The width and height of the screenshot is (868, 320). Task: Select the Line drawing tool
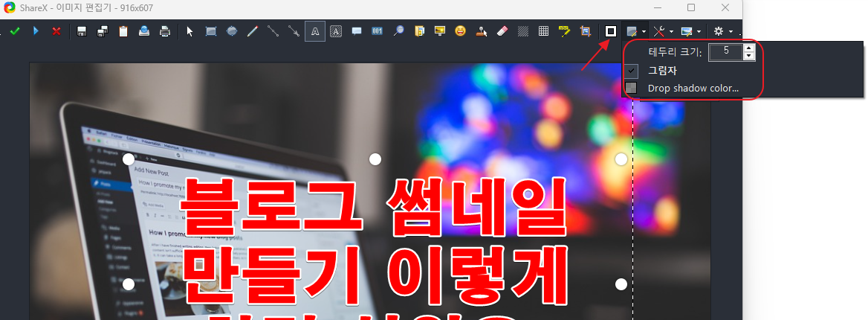click(273, 31)
